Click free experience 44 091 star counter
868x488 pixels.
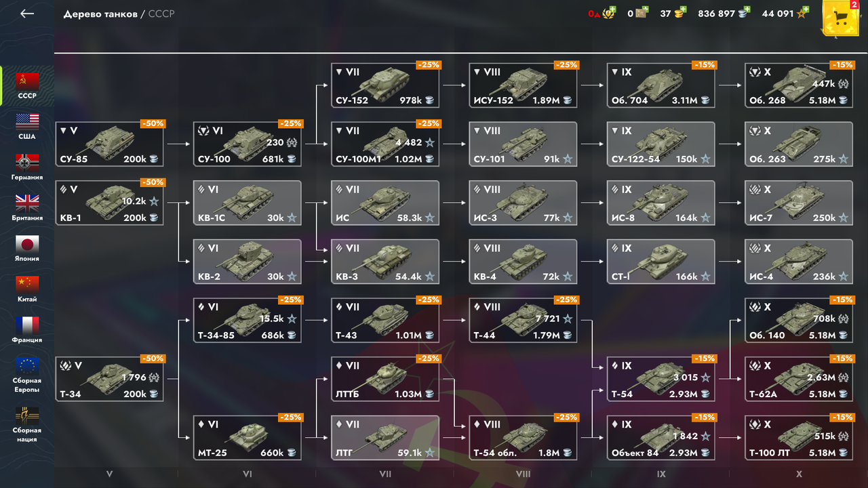pyautogui.click(x=786, y=14)
